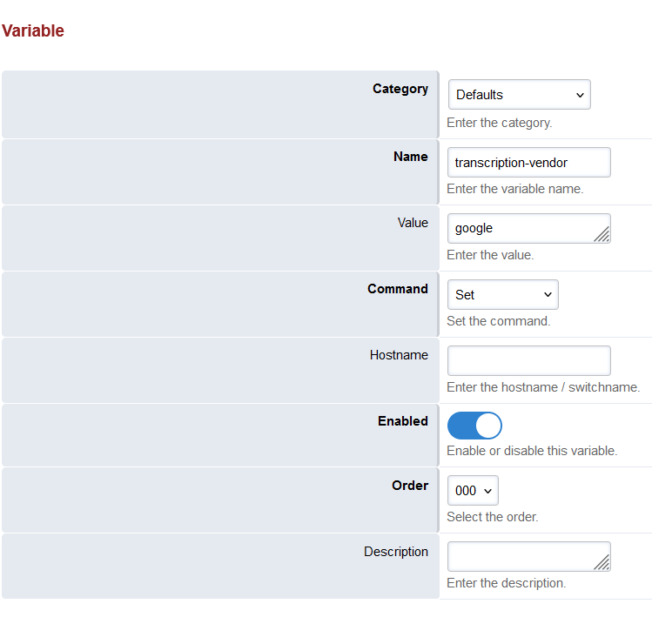Viewport: 652px width, 644px height.
Task: Click the Hostname field label
Action: pyautogui.click(x=399, y=355)
